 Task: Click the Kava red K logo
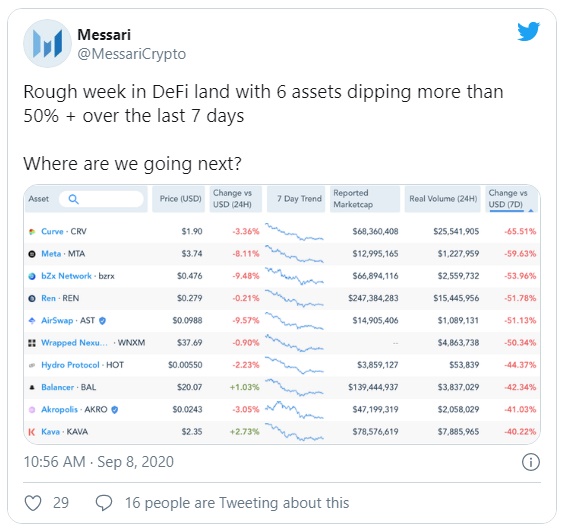pyautogui.click(x=32, y=432)
